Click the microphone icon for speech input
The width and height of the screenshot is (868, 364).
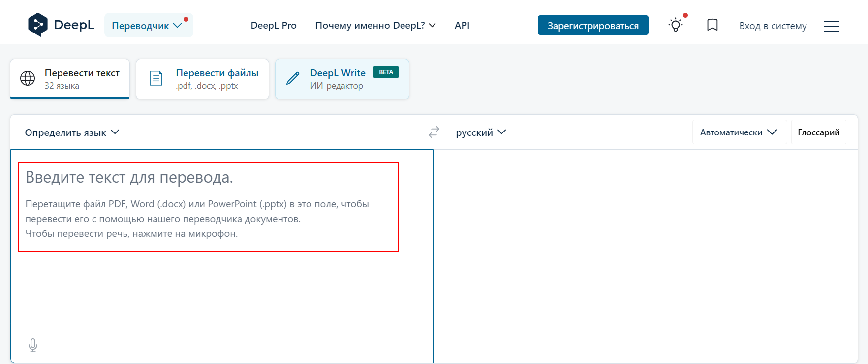[33, 345]
